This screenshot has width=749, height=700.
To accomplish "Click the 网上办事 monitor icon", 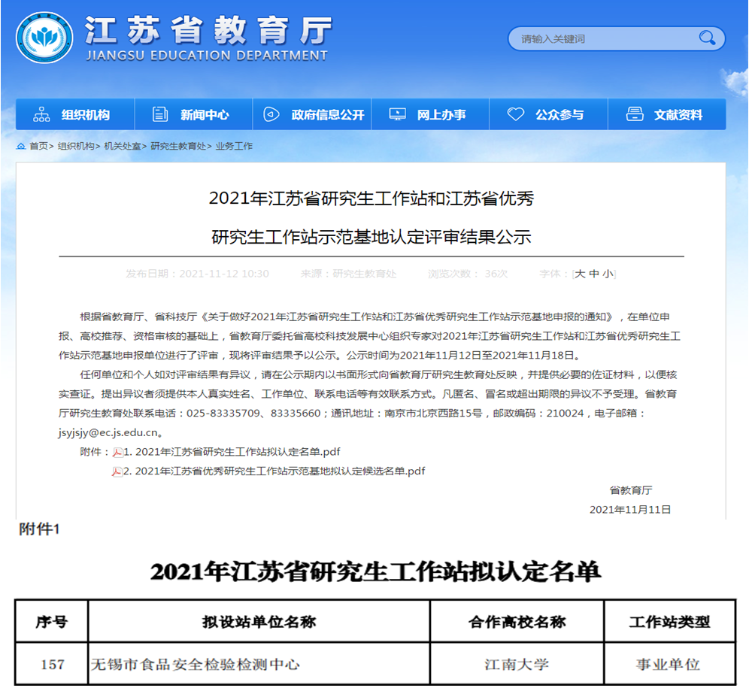I will (x=397, y=114).
